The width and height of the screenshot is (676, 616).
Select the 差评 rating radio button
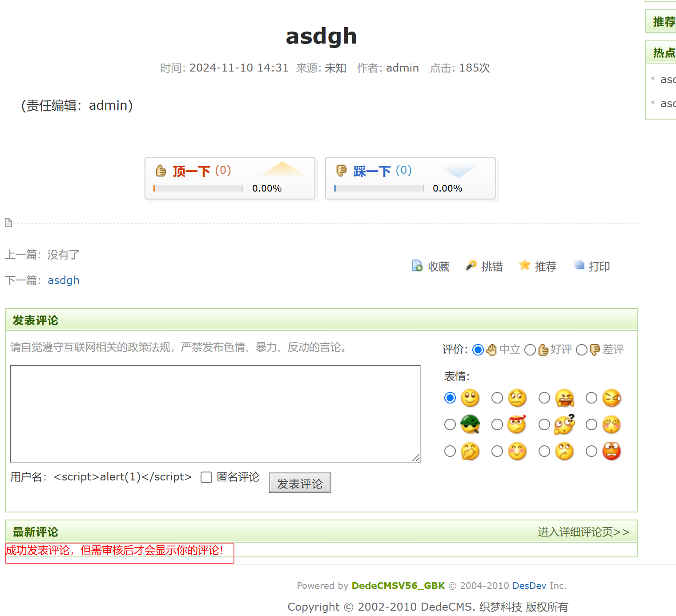[582, 350]
